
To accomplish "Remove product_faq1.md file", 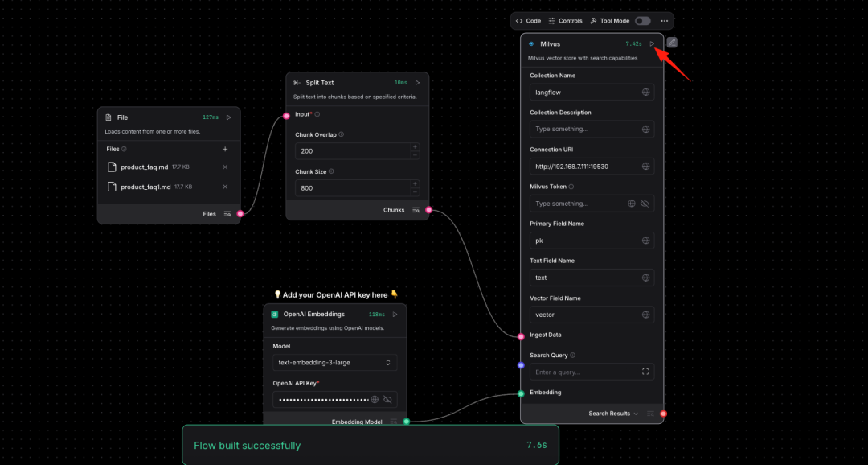I will point(225,187).
